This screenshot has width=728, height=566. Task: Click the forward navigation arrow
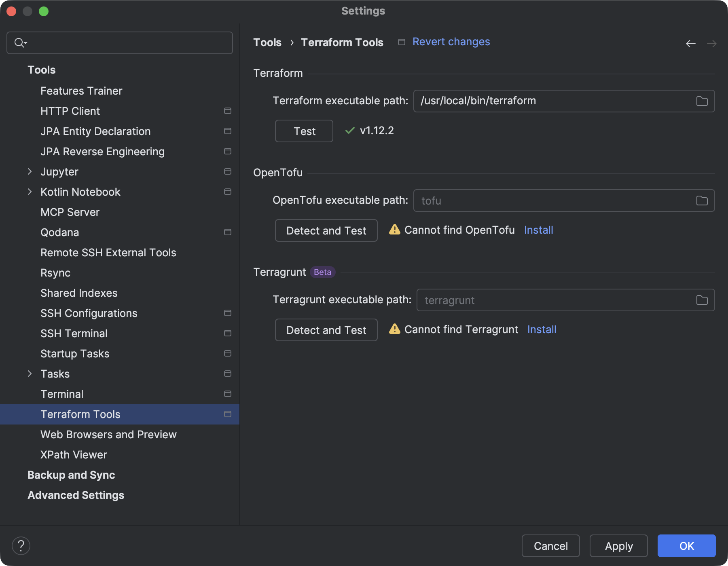(712, 44)
